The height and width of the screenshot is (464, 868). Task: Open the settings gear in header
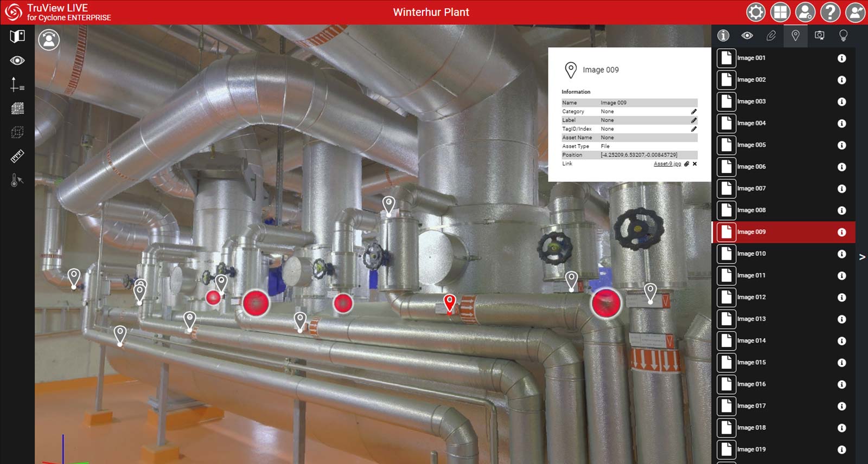tap(756, 12)
